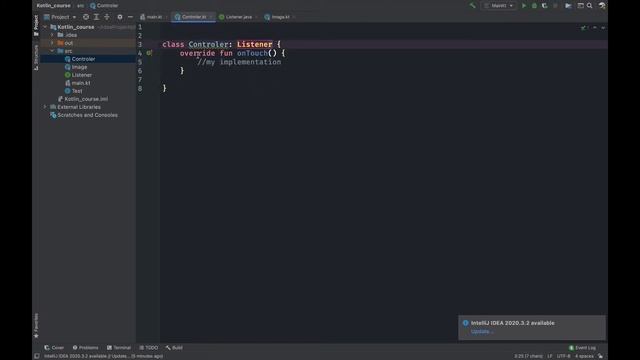Run the program with the green play icon
Image resolution: width=640 pixels, height=360 pixels.
click(x=524, y=6)
